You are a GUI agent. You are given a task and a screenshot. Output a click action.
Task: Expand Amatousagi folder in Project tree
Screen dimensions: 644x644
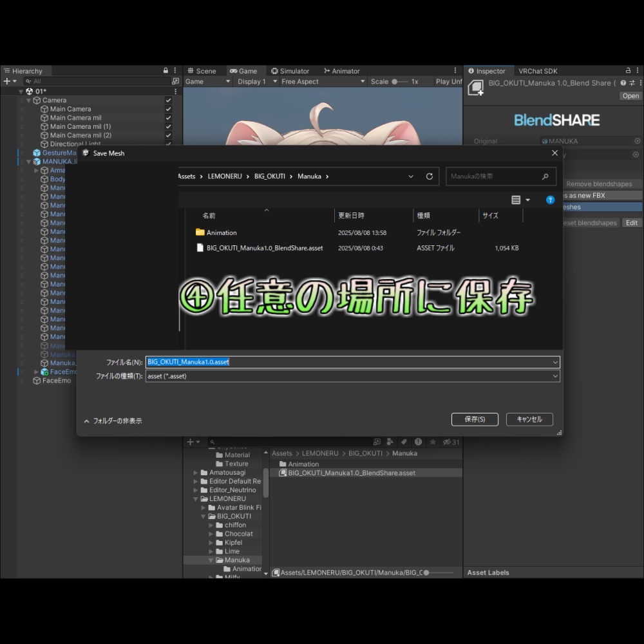tap(196, 473)
